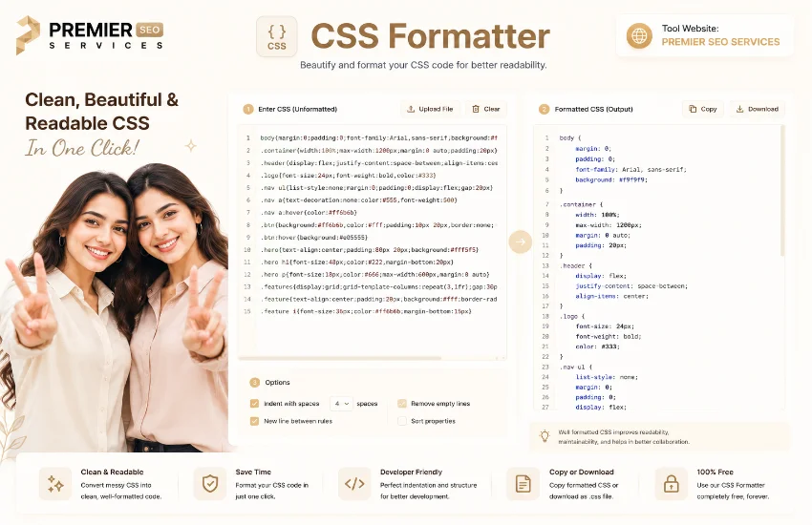Image resolution: width=812 pixels, height=525 pixels.
Task: Click output line 'justify-content: space-between;'
Action: [x=631, y=286]
